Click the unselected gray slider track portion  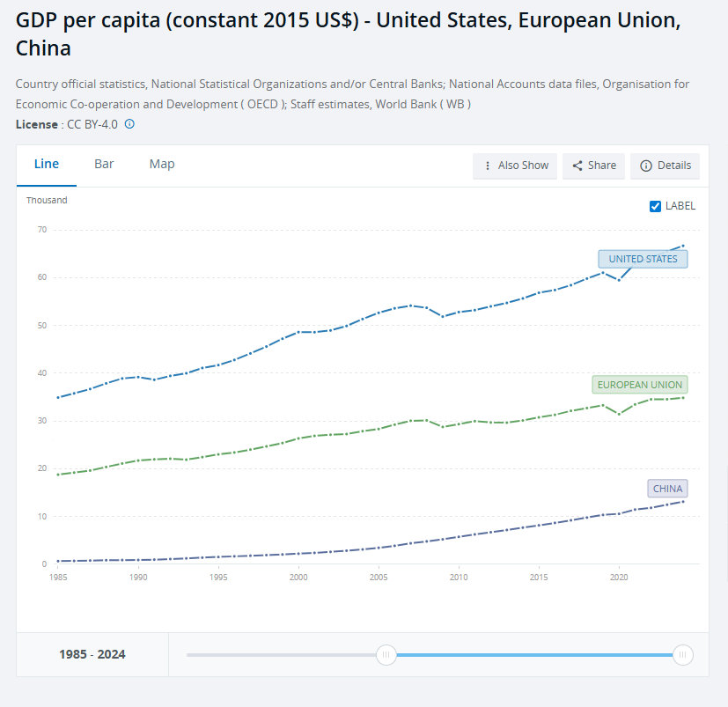tap(282, 655)
